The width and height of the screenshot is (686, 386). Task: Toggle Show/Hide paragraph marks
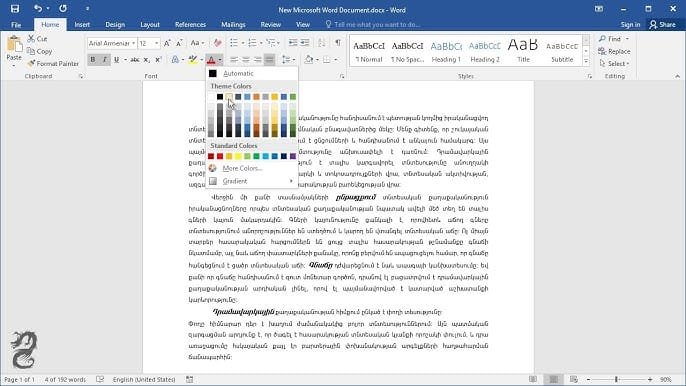coord(338,42)
